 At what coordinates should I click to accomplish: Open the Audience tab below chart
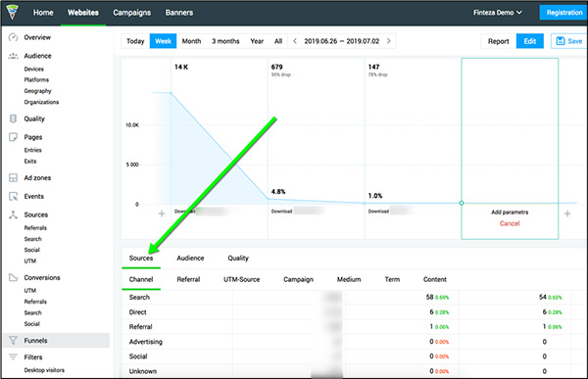(190, 258)
